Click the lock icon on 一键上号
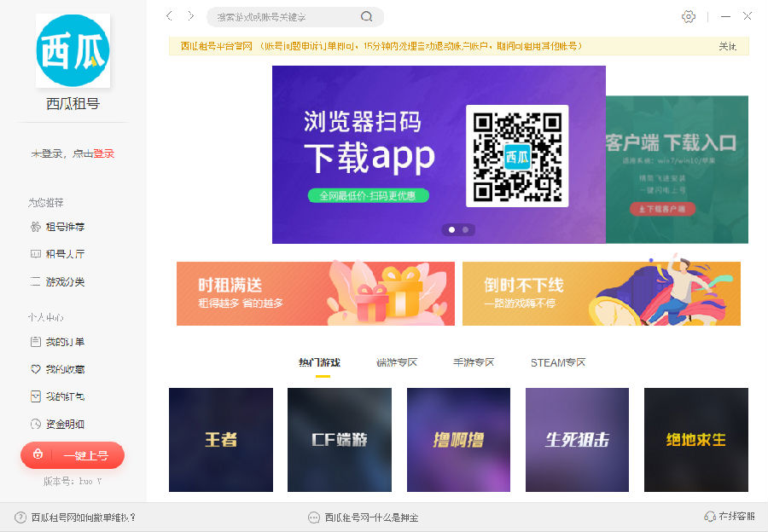This screenshot has height=532, width=768. coord(38,454)
